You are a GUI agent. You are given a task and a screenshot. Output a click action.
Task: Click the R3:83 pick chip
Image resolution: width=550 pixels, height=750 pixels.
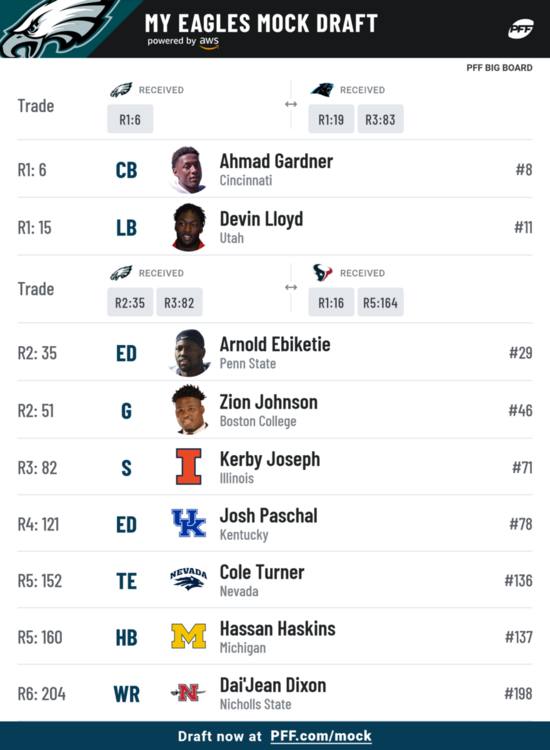click(380, 119)
